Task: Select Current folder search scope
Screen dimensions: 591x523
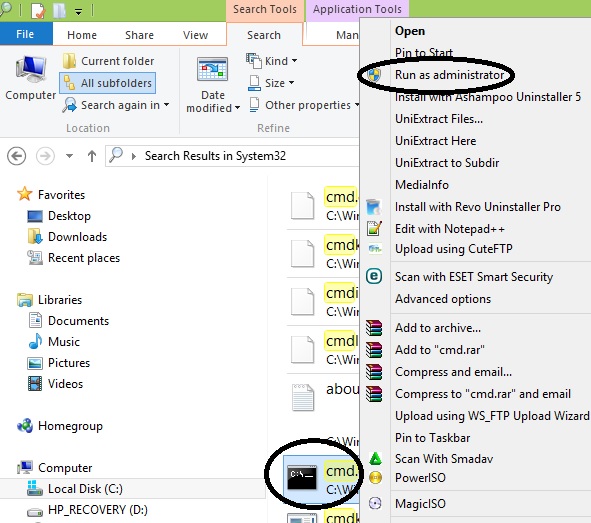Action: point(108,61)
